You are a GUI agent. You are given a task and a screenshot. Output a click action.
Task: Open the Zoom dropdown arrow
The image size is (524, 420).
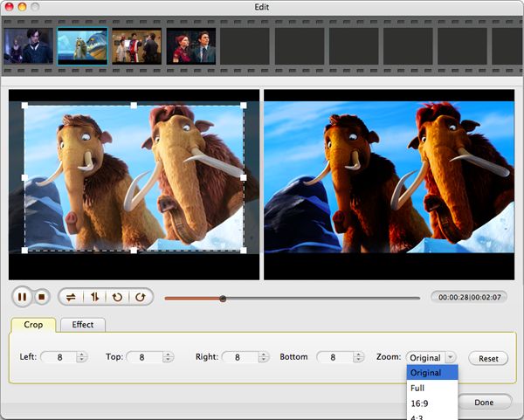point(451,357)
